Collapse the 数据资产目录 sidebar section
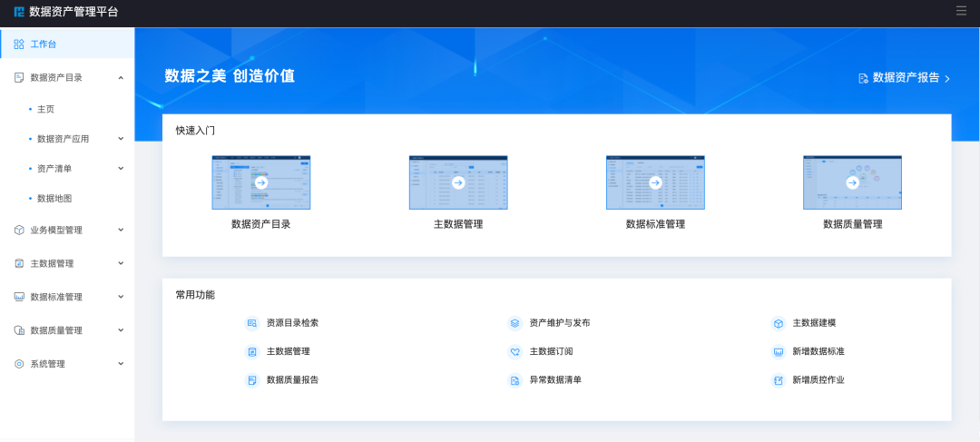 pyautogui.click(x=121, y=78)
